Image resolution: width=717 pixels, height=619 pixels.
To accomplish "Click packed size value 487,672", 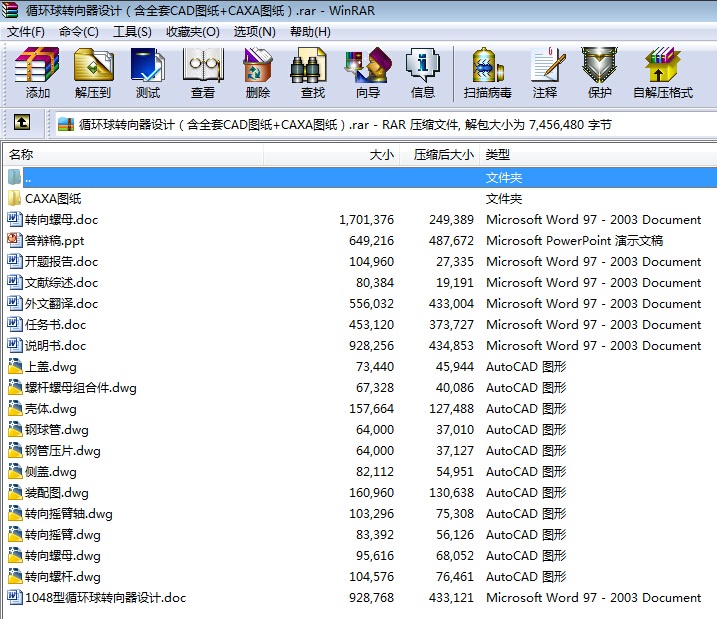I will coord(451,240).
